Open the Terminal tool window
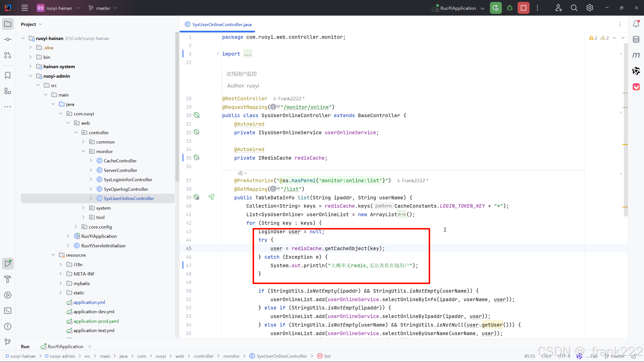Viewport: 644px width, 362px height. point(8,311)
